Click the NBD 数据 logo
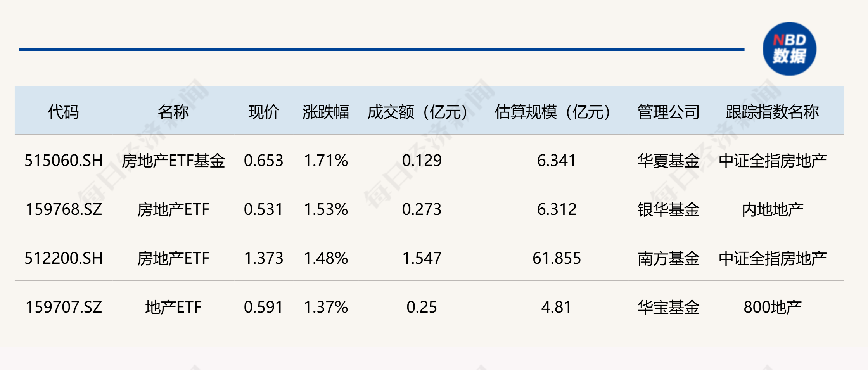The image size is (868, 370). tap(789, 49)
